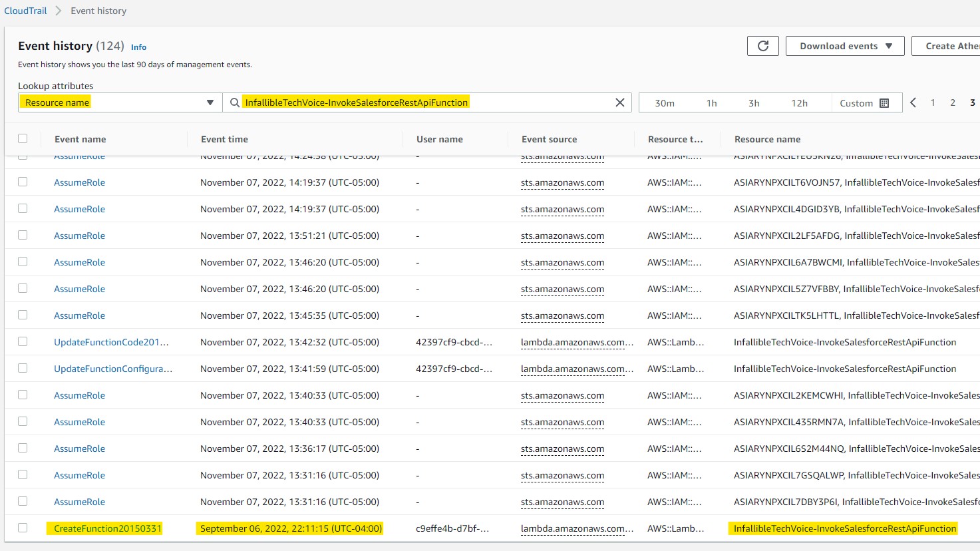The height and width of the screenshot is (551, 980).
Task: Click the refresh events icon
Action: point(762,46)
